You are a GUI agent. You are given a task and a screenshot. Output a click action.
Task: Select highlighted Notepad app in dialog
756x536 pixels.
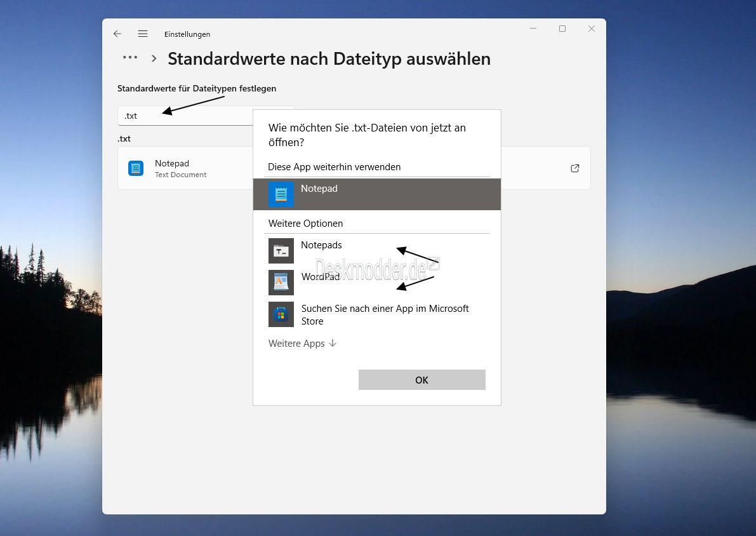[x=377, y=194]
